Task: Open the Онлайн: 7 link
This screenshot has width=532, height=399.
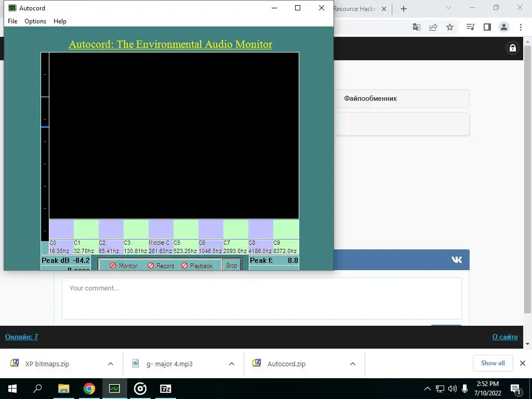Action: point(21,337)
